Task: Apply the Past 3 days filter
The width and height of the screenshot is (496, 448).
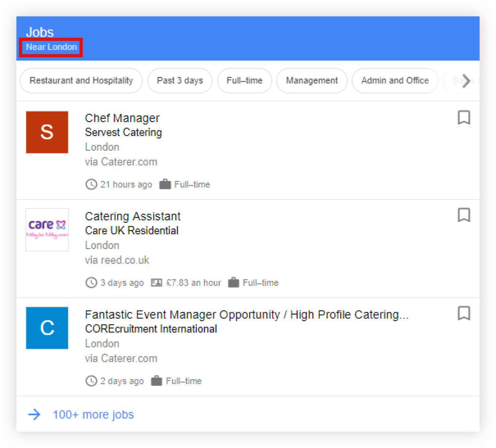Action: click(x=180, y=81)
